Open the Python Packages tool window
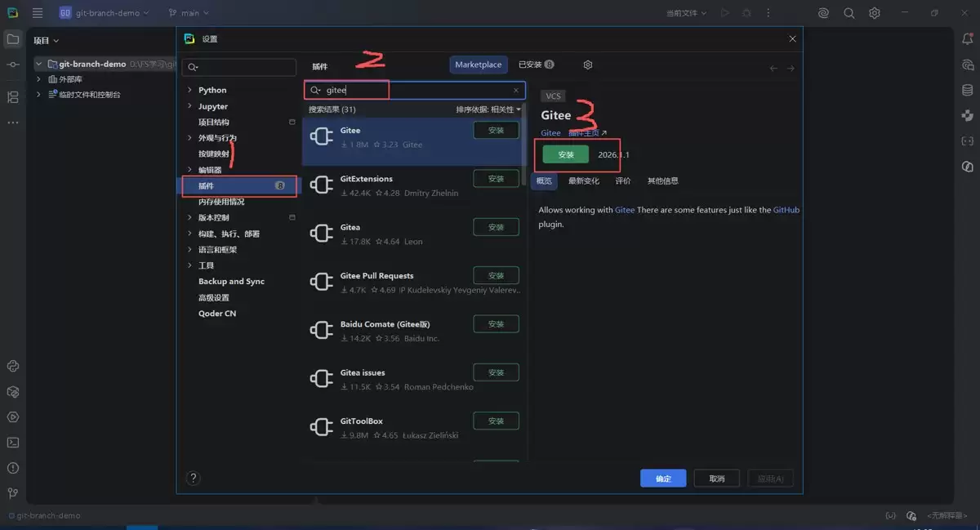980x530 pixels. click(12, 392)
